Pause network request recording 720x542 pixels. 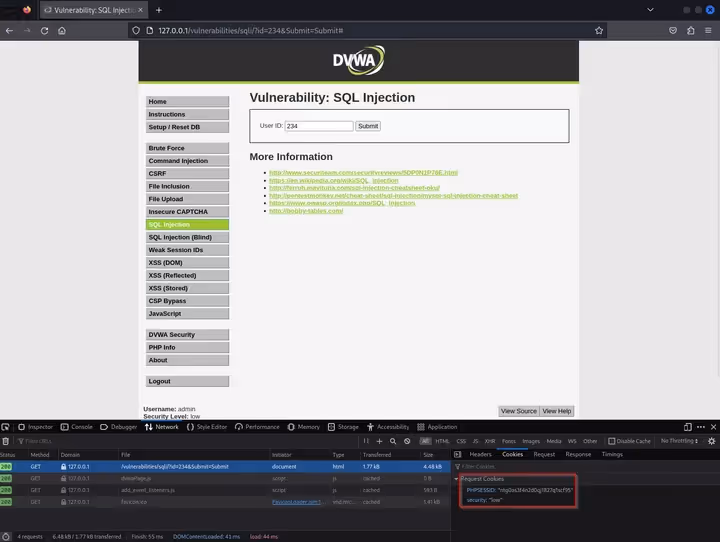tap(366, 441)
